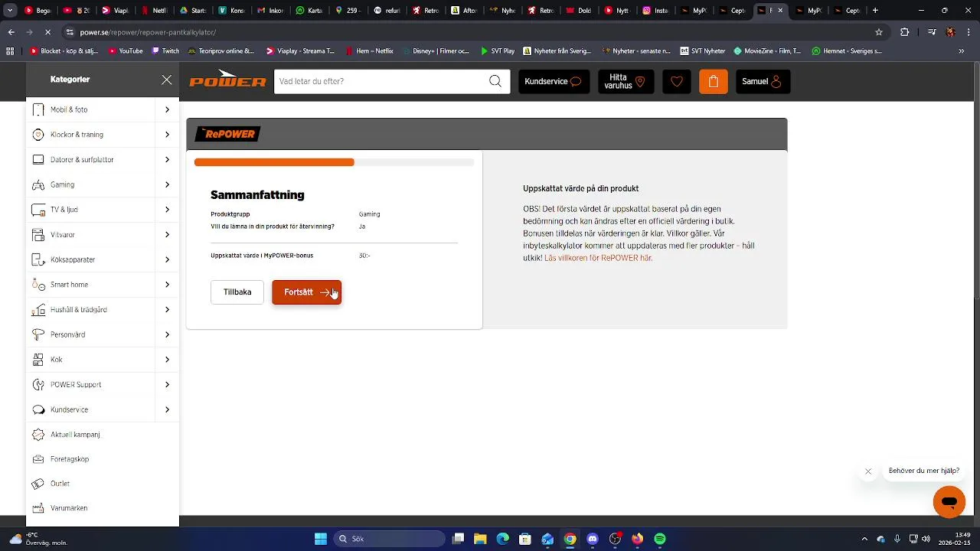This screenshot has width=980, height=551.
Task: Click the Smart home category icon
Action: [38, 285]
